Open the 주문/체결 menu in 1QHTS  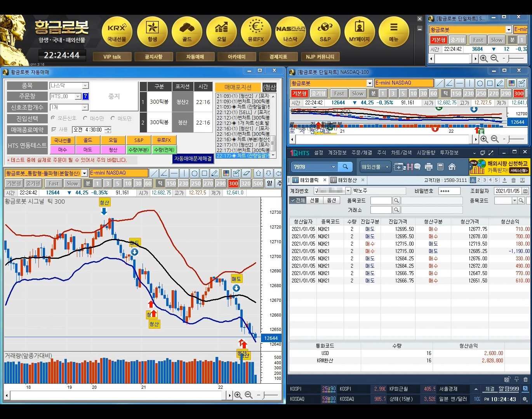362,152
